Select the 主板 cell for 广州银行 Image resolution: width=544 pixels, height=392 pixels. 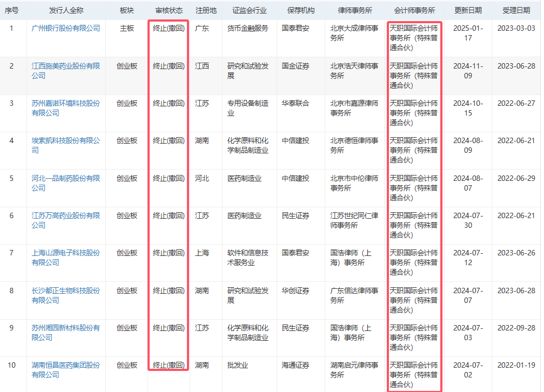[x=126, y=28]
